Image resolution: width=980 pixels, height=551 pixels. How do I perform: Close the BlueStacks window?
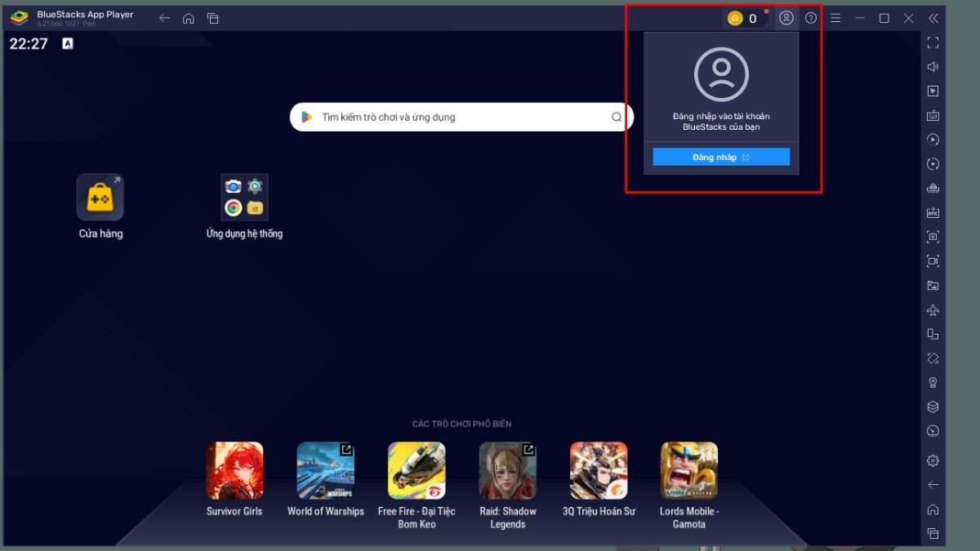909,18
